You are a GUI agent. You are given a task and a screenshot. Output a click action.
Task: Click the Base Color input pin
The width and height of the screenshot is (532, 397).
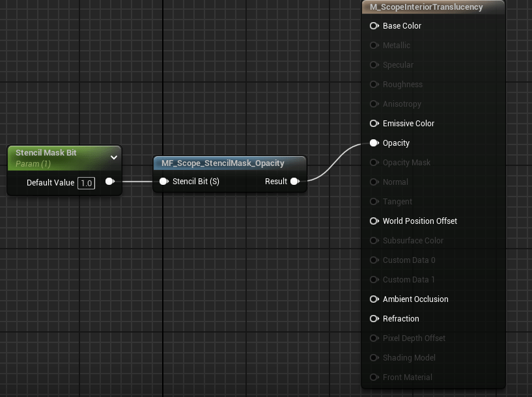click(x=374, y=26)
